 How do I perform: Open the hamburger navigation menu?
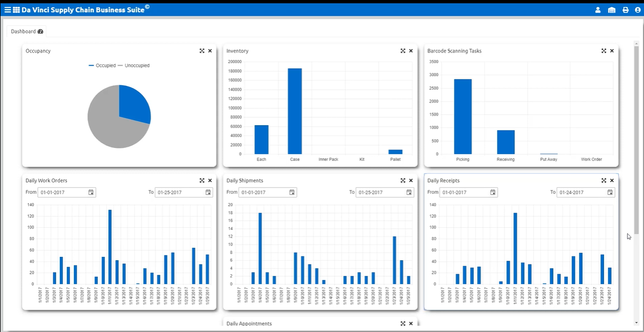[x=8, y=10]
